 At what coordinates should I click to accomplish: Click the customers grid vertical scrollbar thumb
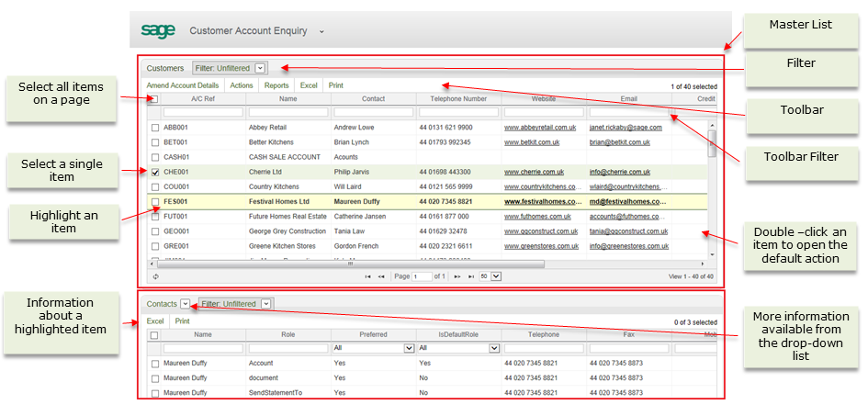(713, 144)
